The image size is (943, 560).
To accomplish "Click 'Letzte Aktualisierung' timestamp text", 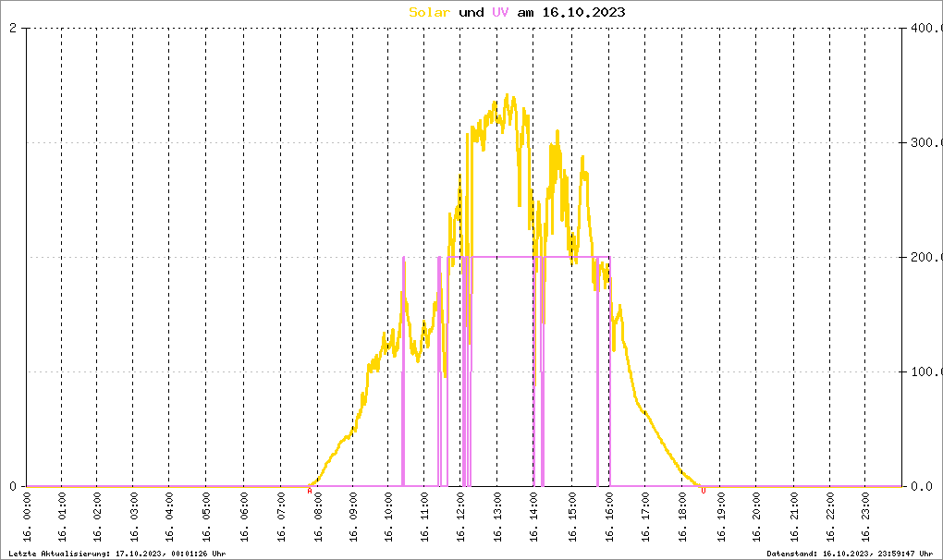I will tap(117, 554).
